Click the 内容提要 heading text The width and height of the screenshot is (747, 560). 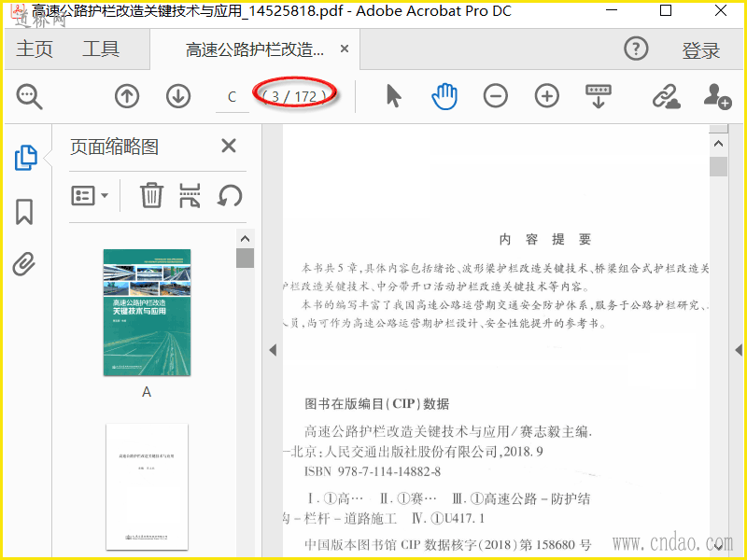545,239
